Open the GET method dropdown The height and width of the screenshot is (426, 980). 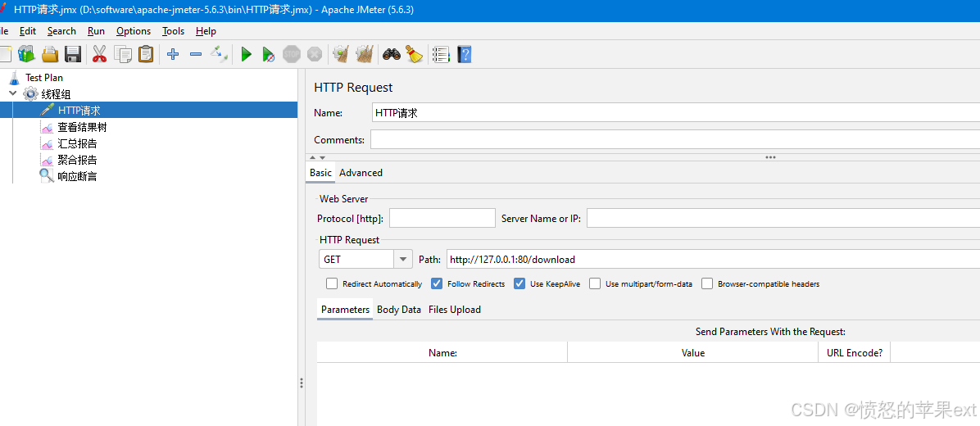(x=403, y=259)
